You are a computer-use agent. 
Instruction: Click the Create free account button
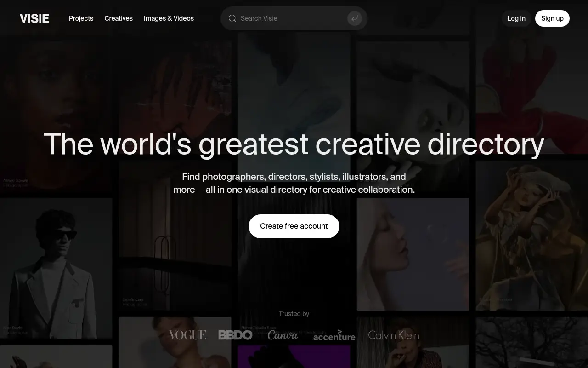tap(294, 226)
